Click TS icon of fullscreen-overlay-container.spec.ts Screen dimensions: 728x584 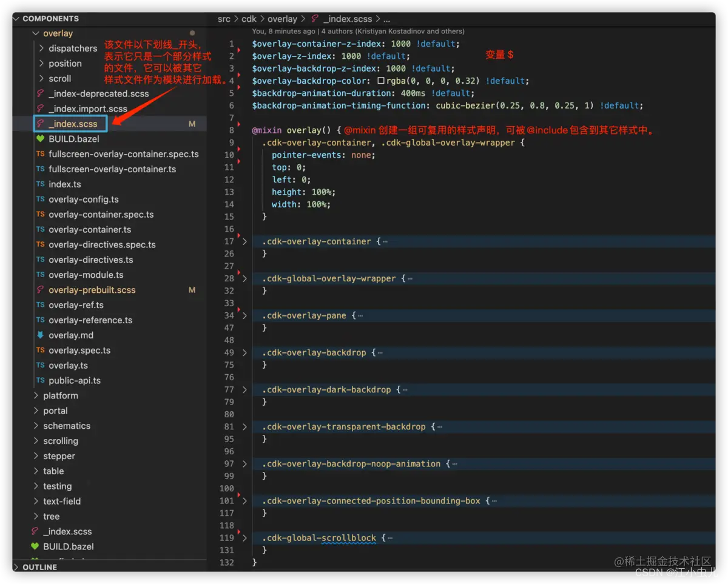[41, 154]
